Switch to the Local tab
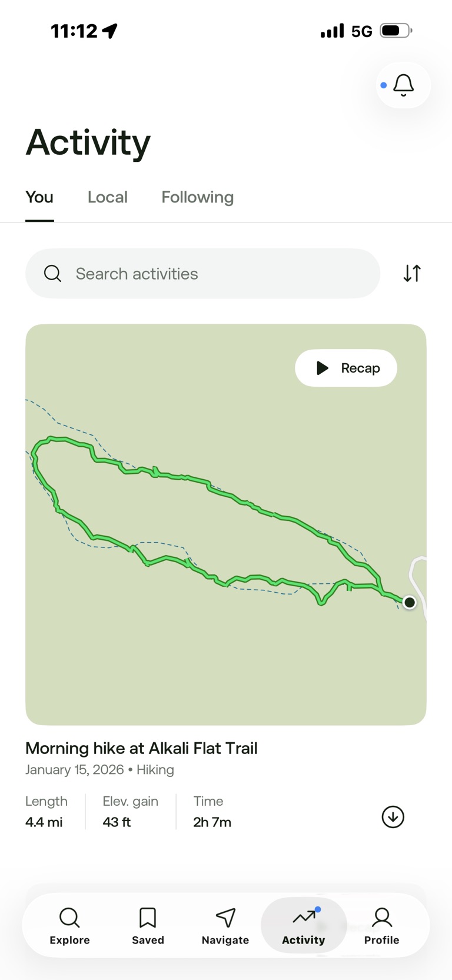 (108, 197)
